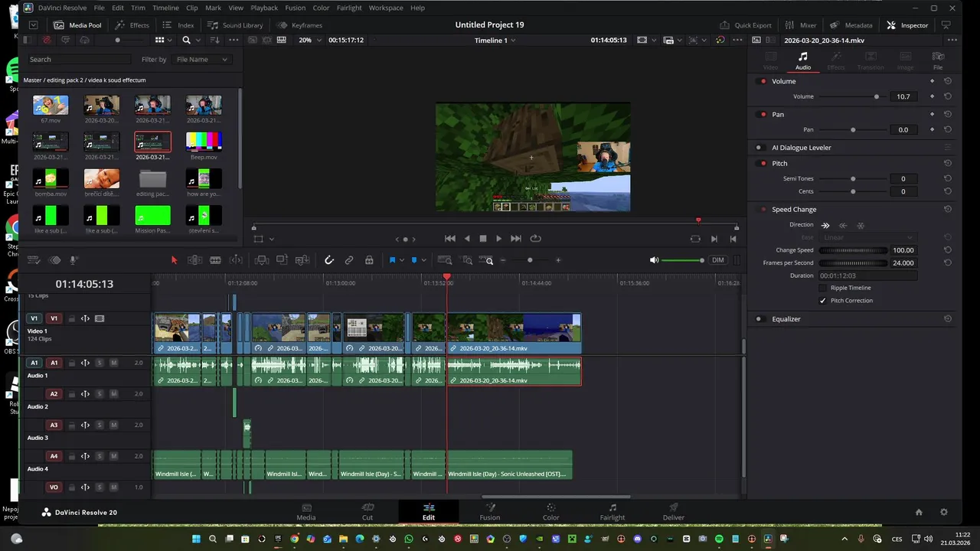Click the Play button in viewer transport

(x=499, y=239)
